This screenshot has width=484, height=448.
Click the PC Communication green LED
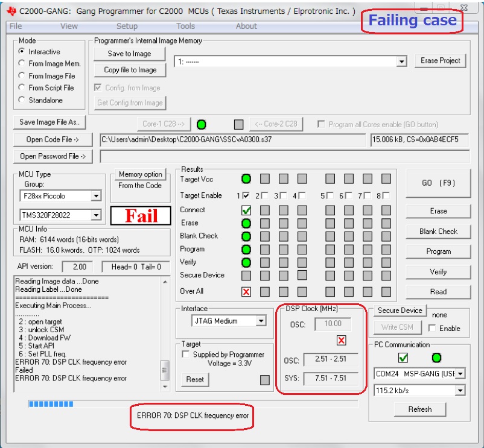coord(436,358)
